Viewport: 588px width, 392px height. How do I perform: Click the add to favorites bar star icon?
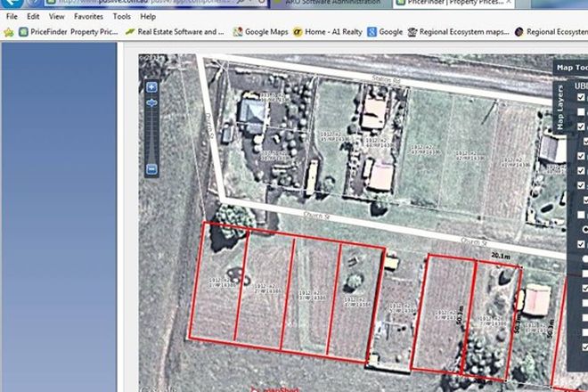tap(9, 32)
